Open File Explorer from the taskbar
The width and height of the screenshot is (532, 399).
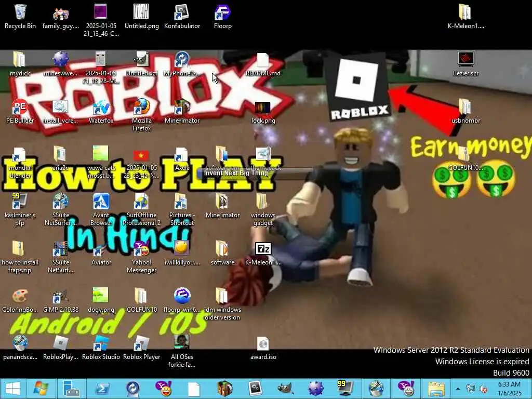click(x=436, y=389)
